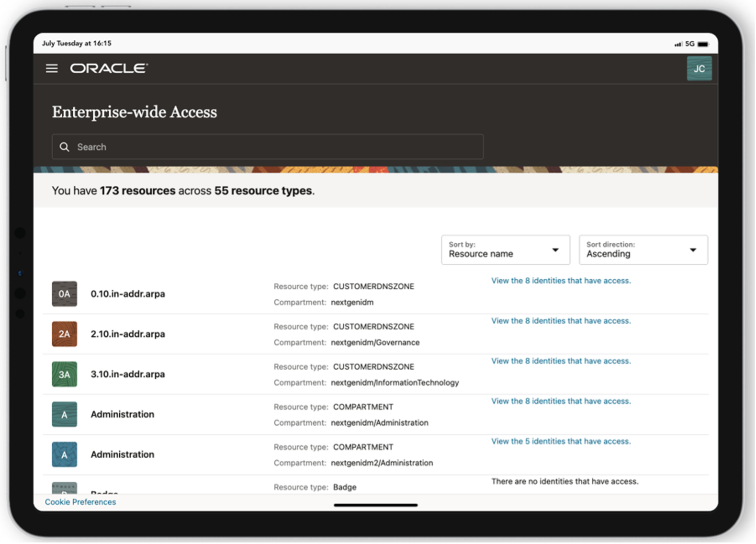Select the 0.10.in-addr.arpa resource name
The height and width of the screenshot is (544, 756).
click(128, 294)
